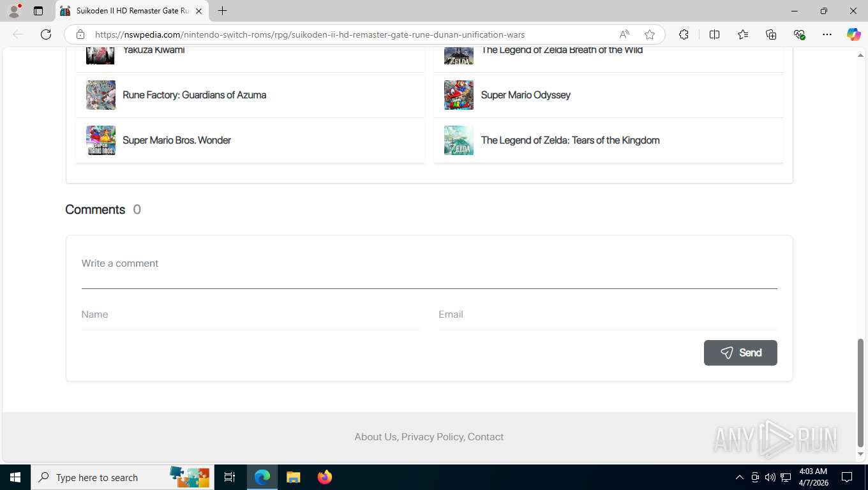Open the Favorites list icon

pyautogui.click(x=743, y=34)
